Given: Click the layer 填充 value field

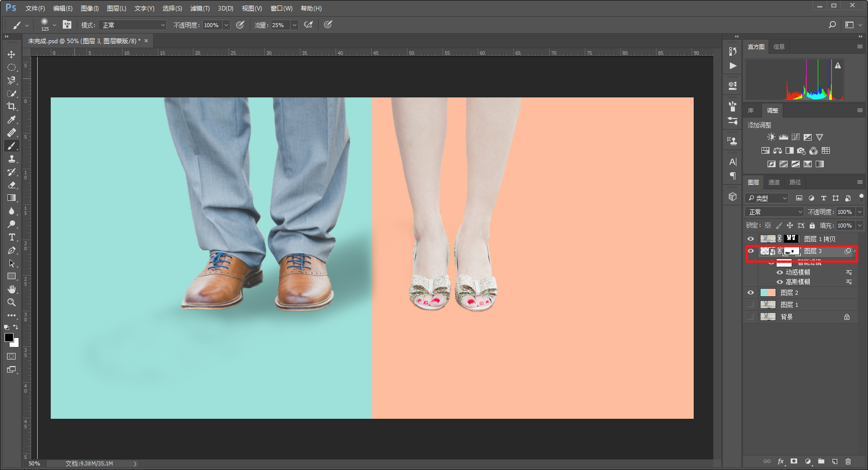Looking at the screenshot, I should 845,225.
